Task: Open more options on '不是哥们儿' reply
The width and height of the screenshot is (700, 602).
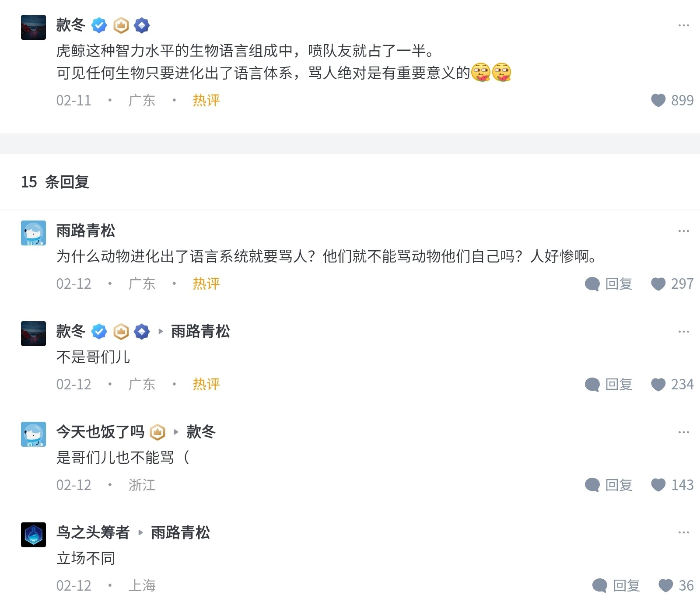Action: [x=683, y=331]
